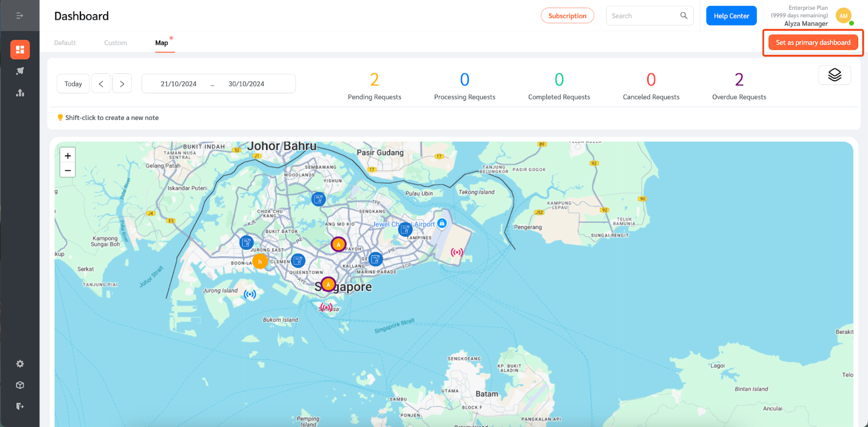868x427 pixels.
Task: Open the organization chart icon in the sidebar
Action: click(20, 93)
